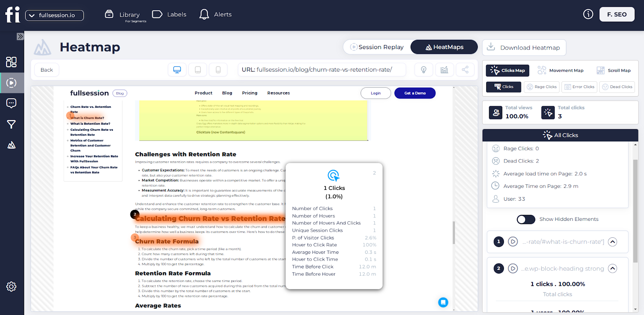Click the FullSession 'fi' logo
The width and height of the screenshot is (644, 315).
[x=12, y=15]
